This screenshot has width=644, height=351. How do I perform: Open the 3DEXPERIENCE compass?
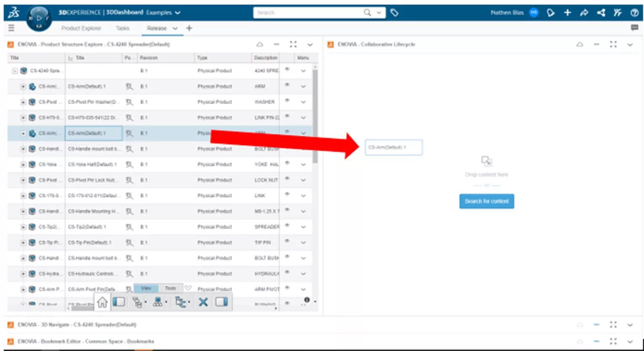click(x=39, y=18)
